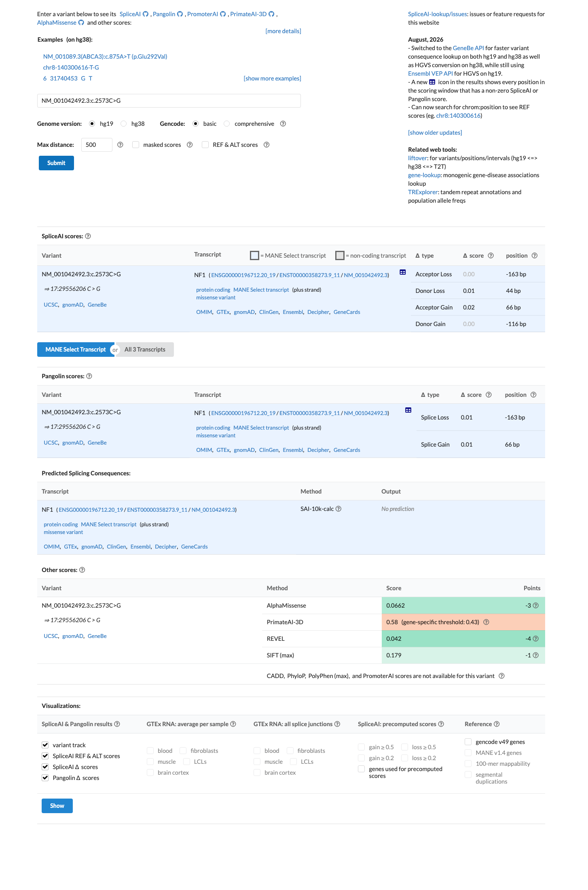Click the AlphaMissense score 0.0662
This screenshot has height=890, width=588.
pyautogui.click(x=396, y=606)
